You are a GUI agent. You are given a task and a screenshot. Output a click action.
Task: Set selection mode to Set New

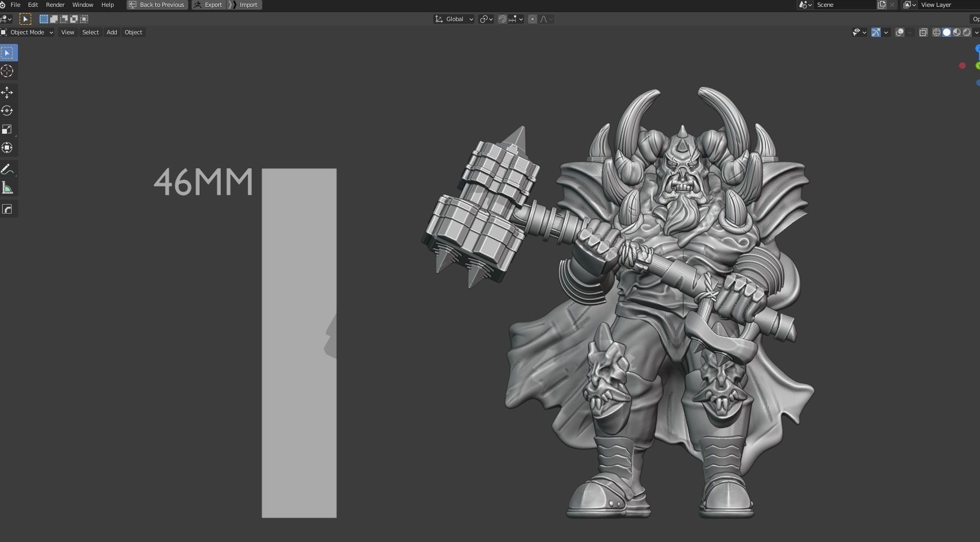click(44, 19)
